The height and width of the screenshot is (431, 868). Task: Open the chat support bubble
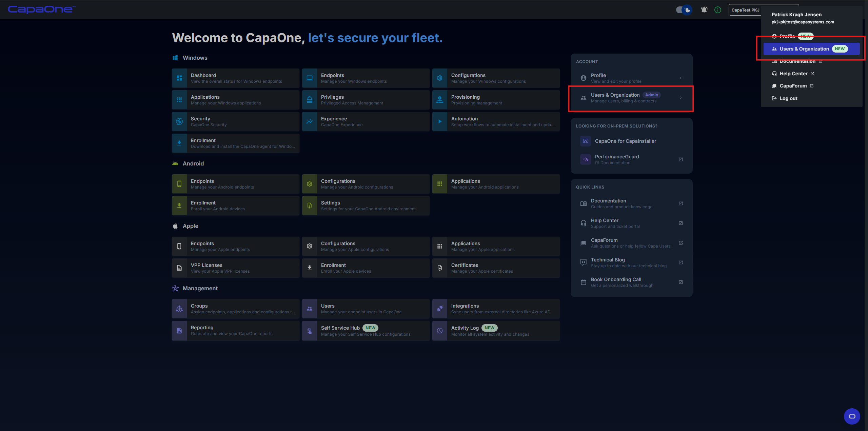click(852, 416)
